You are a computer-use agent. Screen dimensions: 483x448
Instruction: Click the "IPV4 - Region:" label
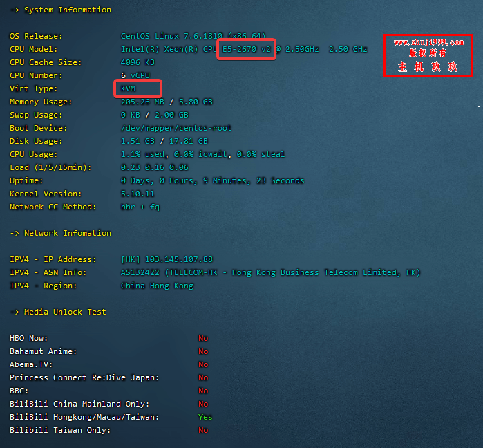coord(44,286)
